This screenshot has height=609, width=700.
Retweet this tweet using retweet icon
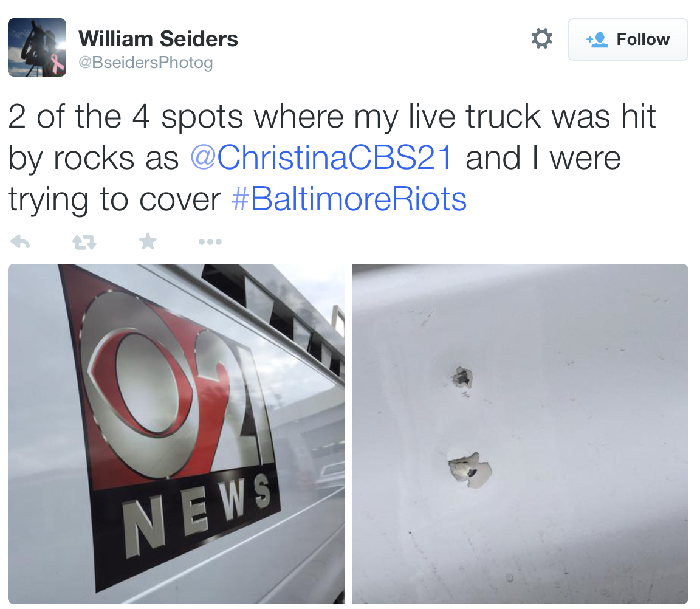[x=84, y=242]
